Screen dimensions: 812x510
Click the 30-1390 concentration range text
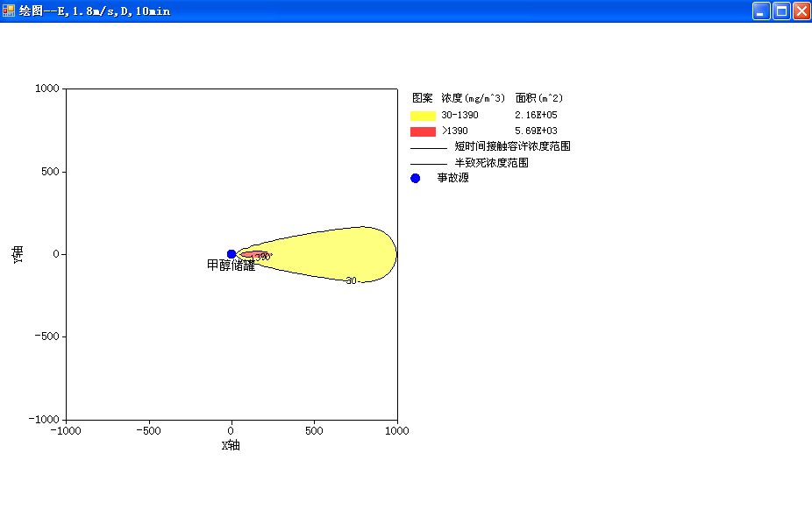click(x=459, y=115)
